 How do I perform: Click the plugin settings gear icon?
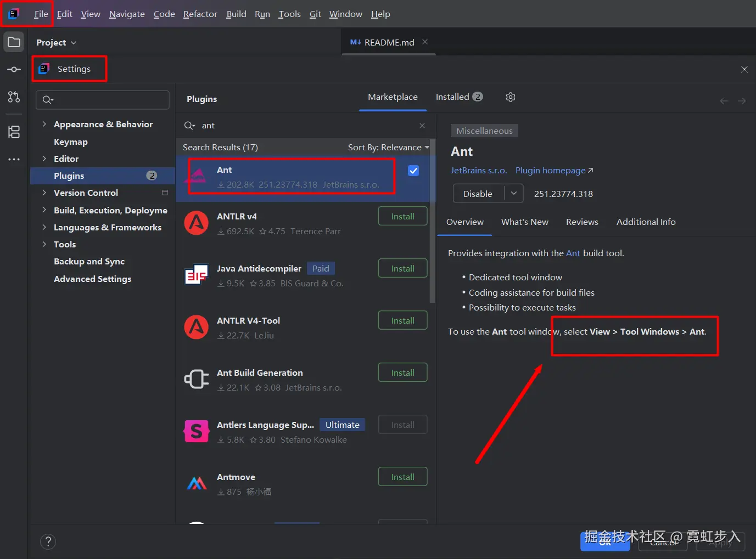[511, 97]
